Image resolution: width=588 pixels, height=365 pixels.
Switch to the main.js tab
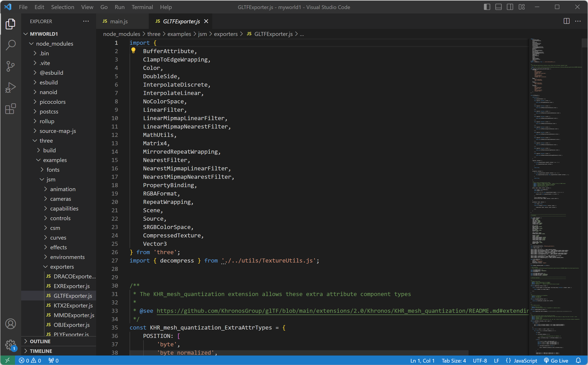pos(119,21)
